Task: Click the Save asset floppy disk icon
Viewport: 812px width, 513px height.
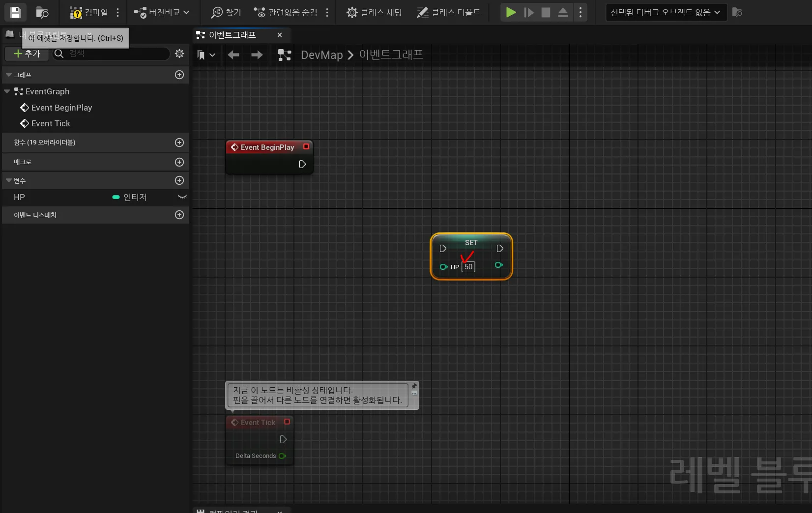Action: pos(15,12)
